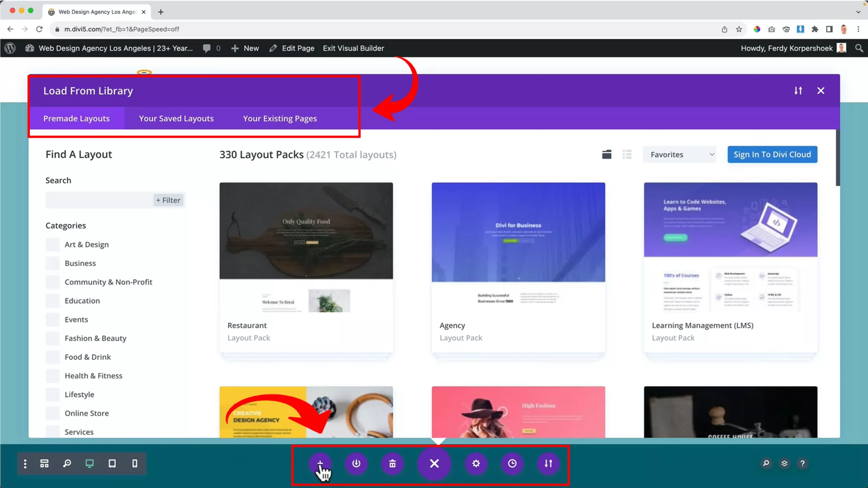Viewport: 868px width, 488px height.
Task: Switch to Your Saved Layouts tab
Action: tap(176, 118)
